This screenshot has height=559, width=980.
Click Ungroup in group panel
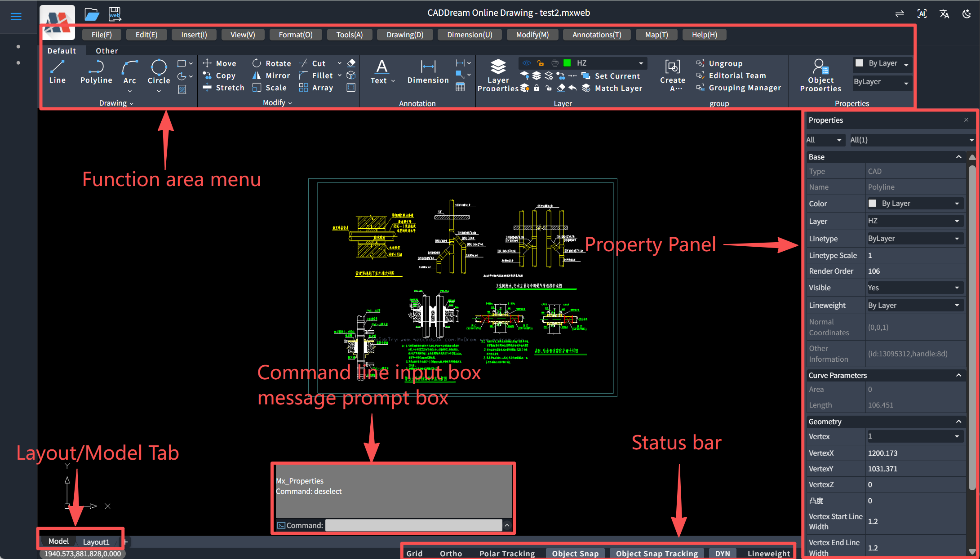719,63
